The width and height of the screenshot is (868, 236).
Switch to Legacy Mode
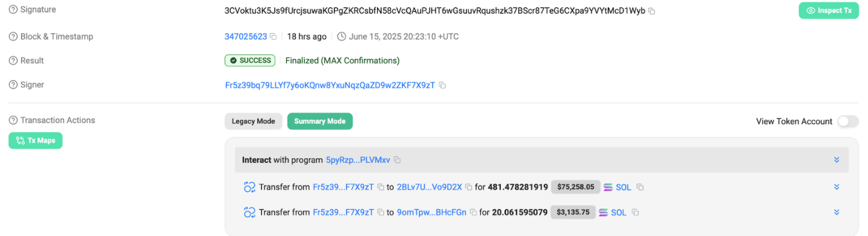point(253,121)
